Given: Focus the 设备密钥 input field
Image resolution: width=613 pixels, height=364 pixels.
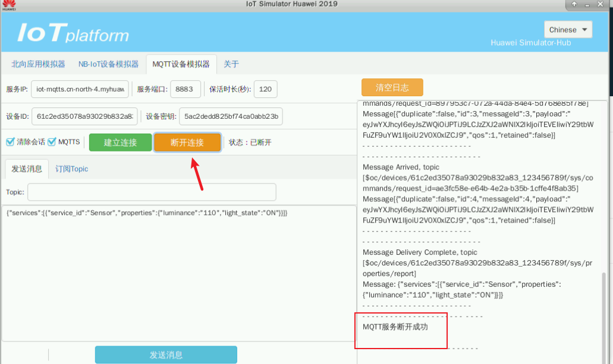Looking at the screenshot, I should pos(231,116).
